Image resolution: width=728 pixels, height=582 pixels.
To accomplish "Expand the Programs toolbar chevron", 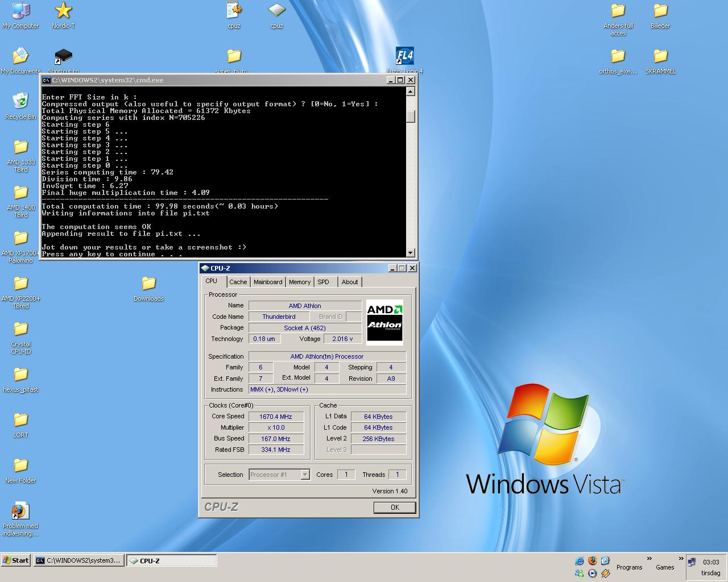I will [x=649, y=559].
